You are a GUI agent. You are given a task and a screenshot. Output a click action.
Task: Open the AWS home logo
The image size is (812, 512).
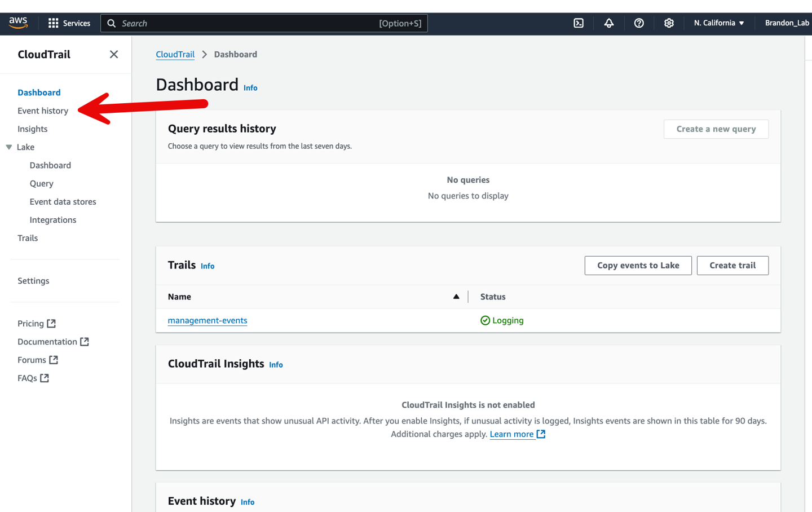(x=18, y=23)
